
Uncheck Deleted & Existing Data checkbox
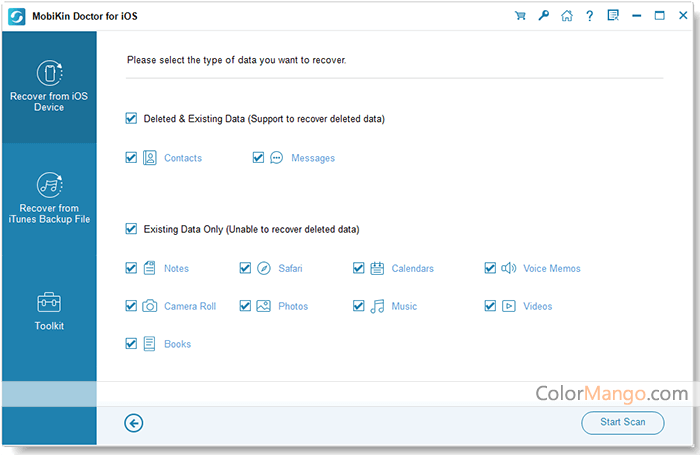pos(131,118)
